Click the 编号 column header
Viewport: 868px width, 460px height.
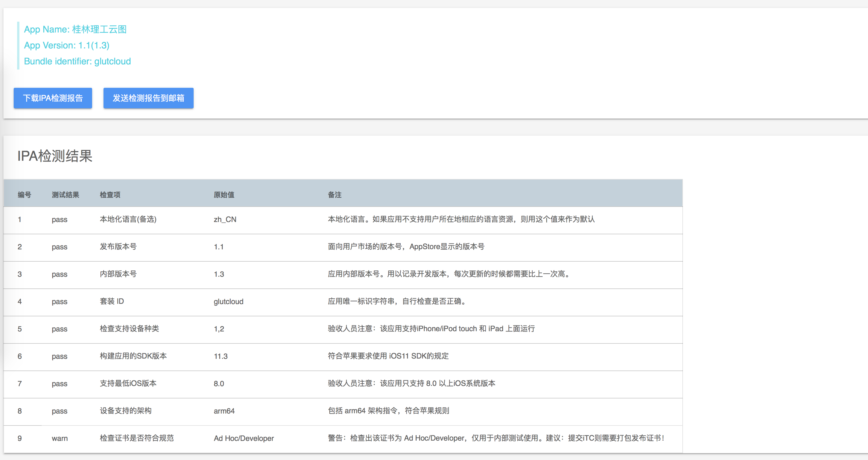coord(24,195)
